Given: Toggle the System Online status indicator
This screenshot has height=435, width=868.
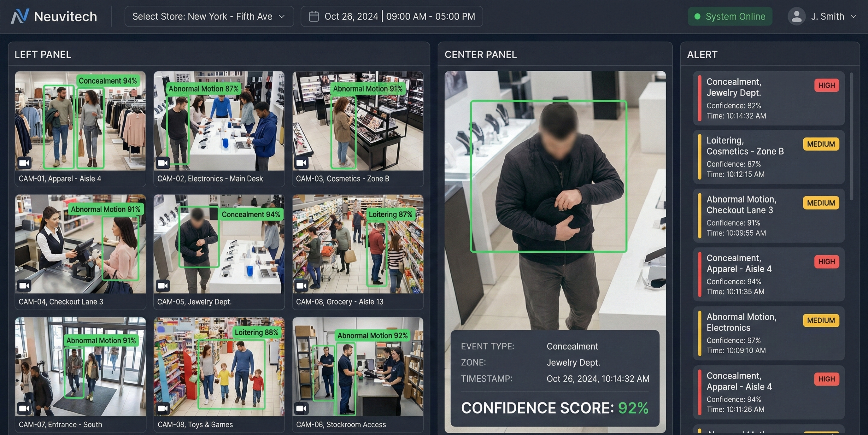Looking at the screenshot, I should (730, 16).
